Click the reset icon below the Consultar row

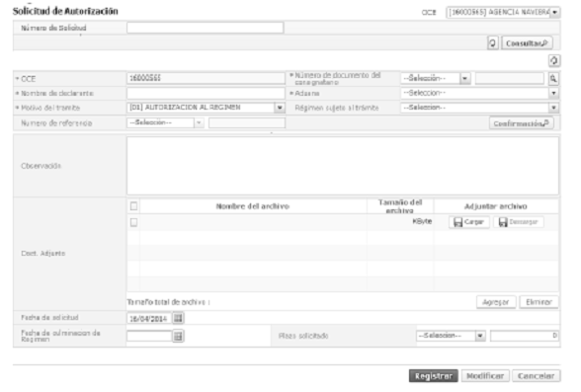tap(554, 60)
